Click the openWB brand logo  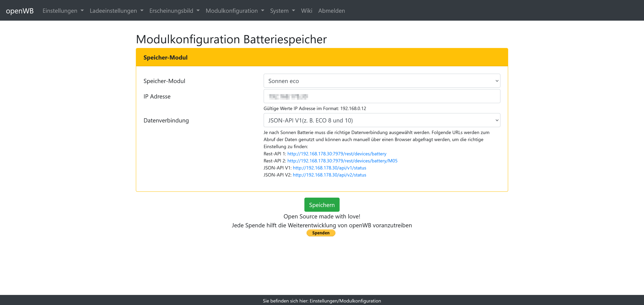coord(19,11)
